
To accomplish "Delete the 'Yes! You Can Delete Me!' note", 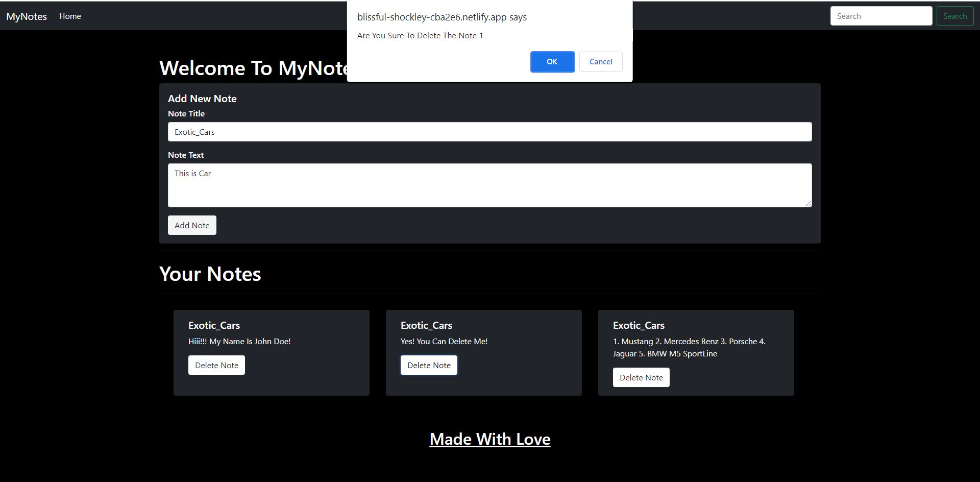I will click(429, 366).
